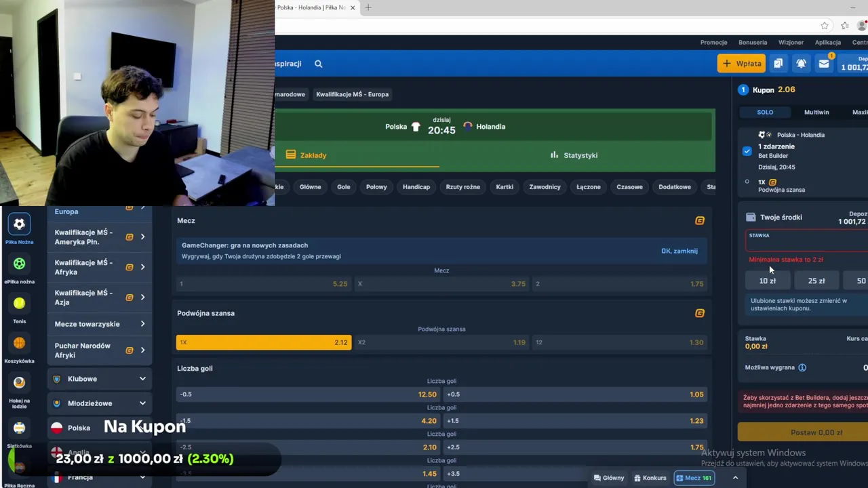Screen dimensions: 868x488
Task: Click the wallet icon by Twoje środki
Action: click(x=751, y=218)
